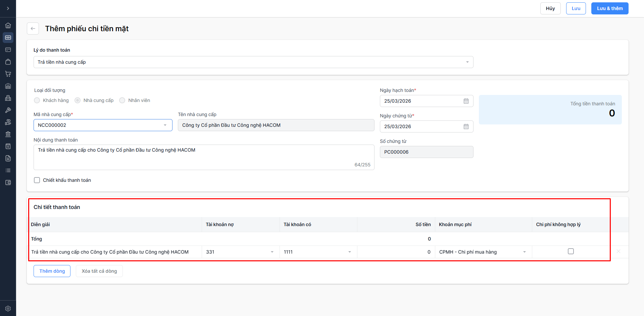Viewport: 644px width, 316px height.
Task: Open calendar icon for Ngày chứng từ
Action: [466, 126]
